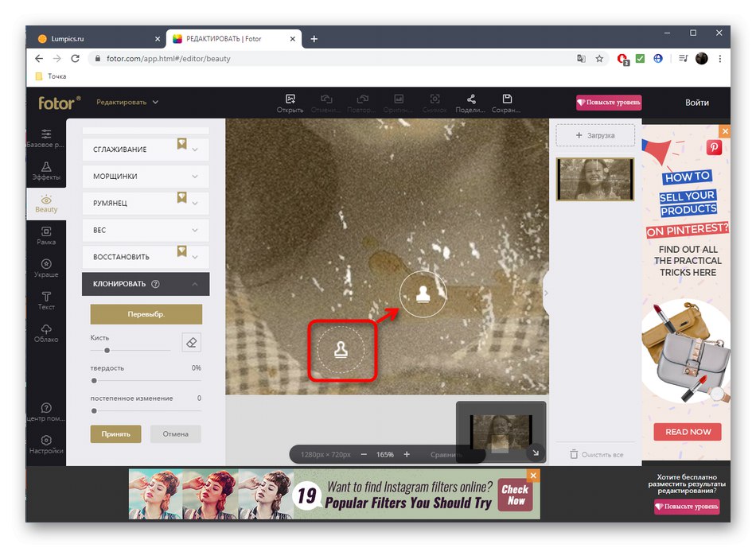
Task: Click the Перевыбр. reselect button
Action: [146, 313]
